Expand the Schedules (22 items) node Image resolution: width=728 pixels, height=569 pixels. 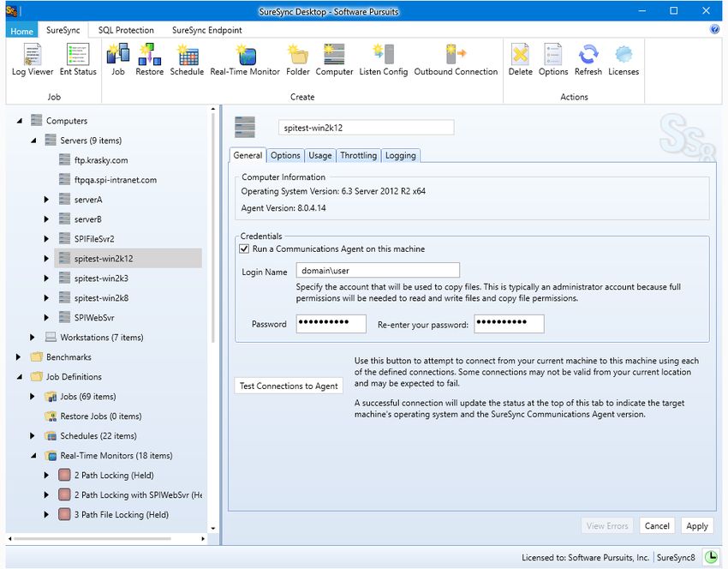(32, 435)
